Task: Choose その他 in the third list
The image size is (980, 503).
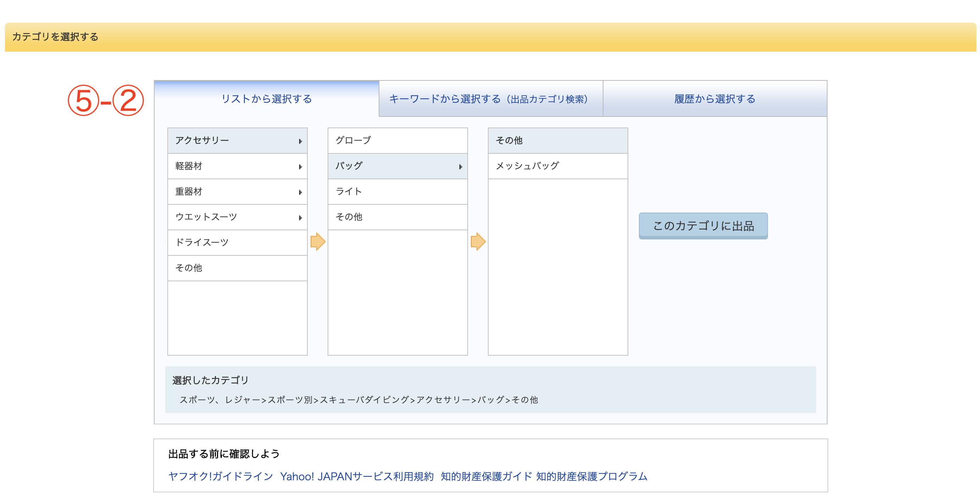Action: (558, 141)
